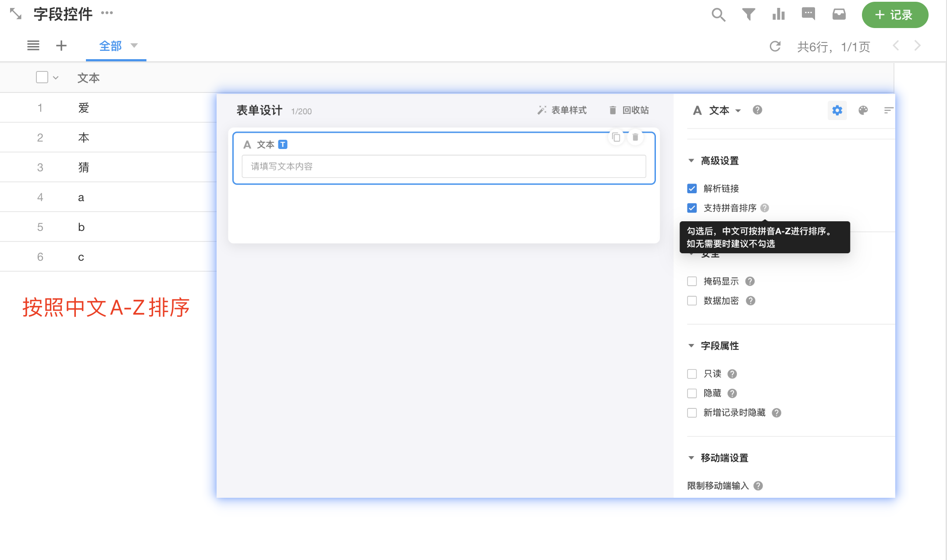947x560 pixels.
Task: Click the green 记录 button
Action: (894, 15)
